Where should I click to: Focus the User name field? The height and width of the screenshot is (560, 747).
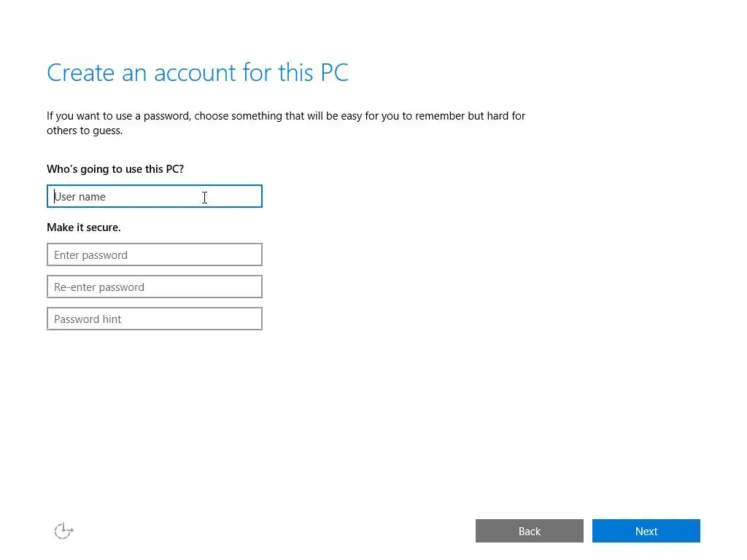point(155,196)
